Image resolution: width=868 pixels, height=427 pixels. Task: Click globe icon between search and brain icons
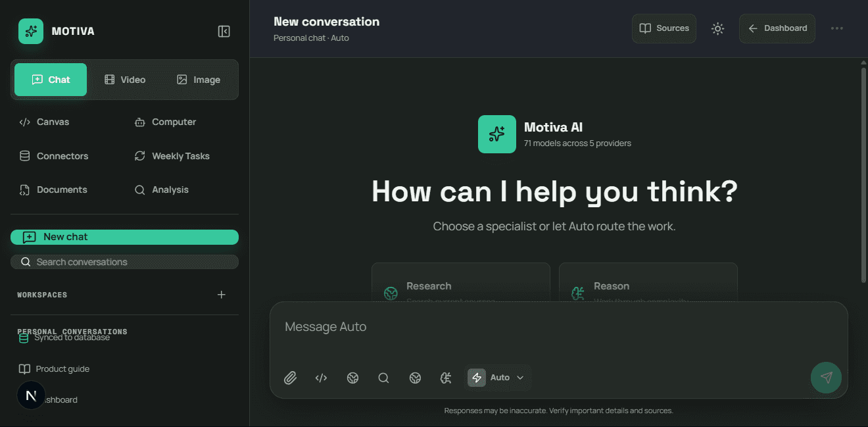coord(415,378)
